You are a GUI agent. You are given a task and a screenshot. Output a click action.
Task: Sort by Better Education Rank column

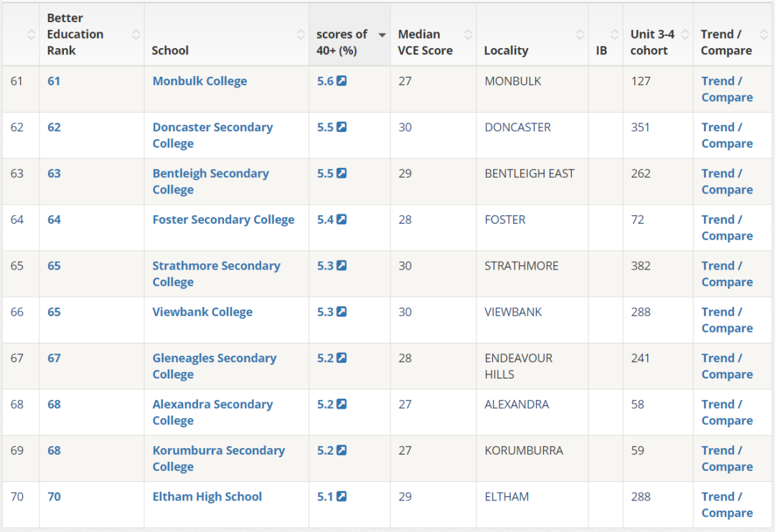point(91,34)
